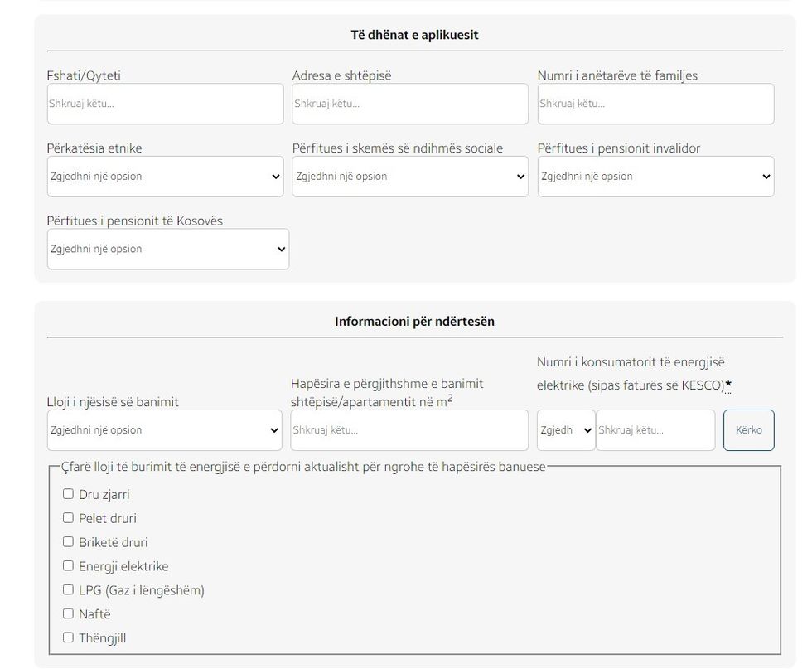This screenshot has width=812, height=669.
Task: Mark the Naftë checkbox
Action: click(68, 614)
